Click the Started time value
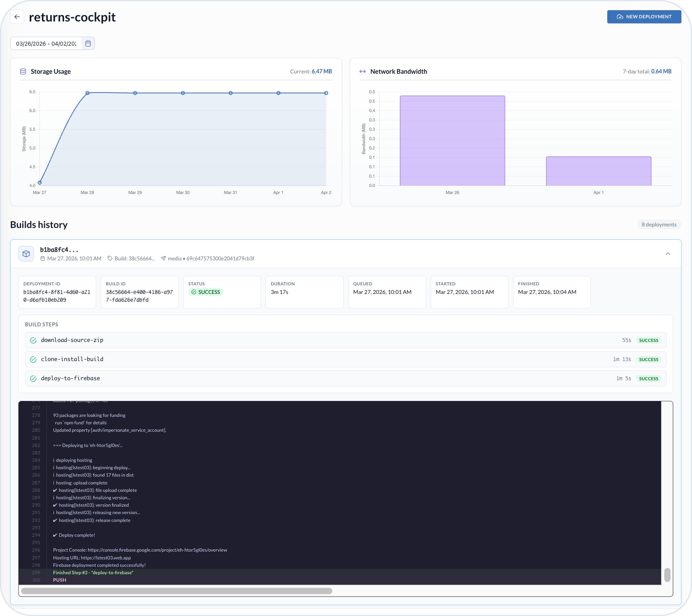 465,292
